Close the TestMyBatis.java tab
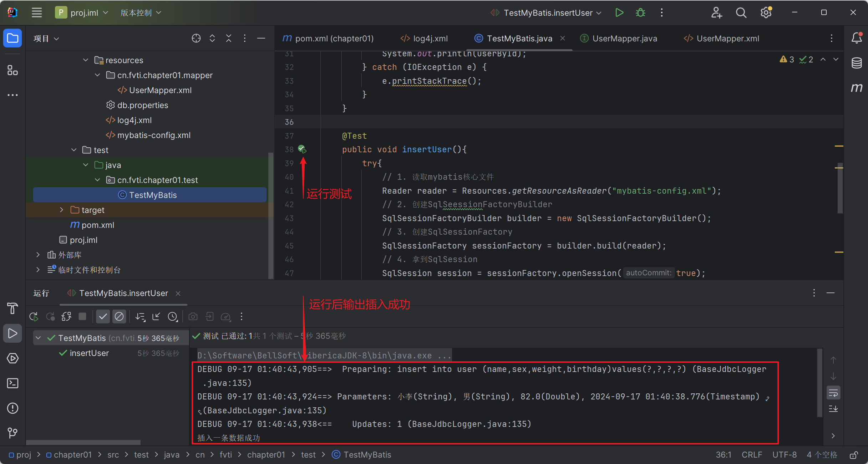 [563, 38]
